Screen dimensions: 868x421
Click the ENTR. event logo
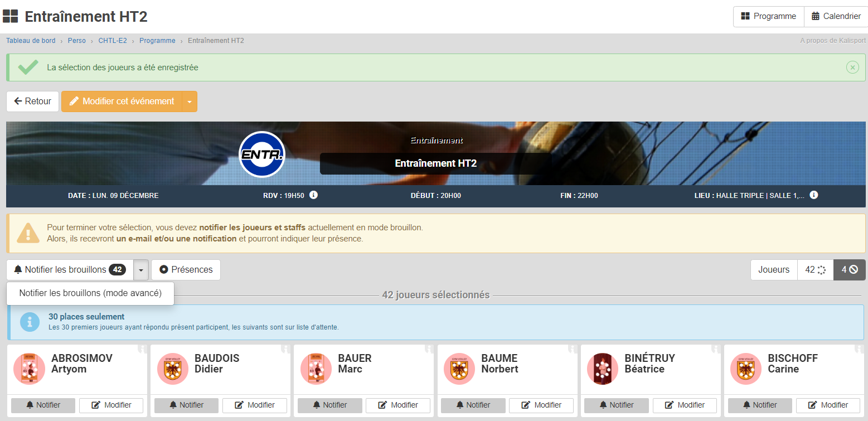click(262, 154)
